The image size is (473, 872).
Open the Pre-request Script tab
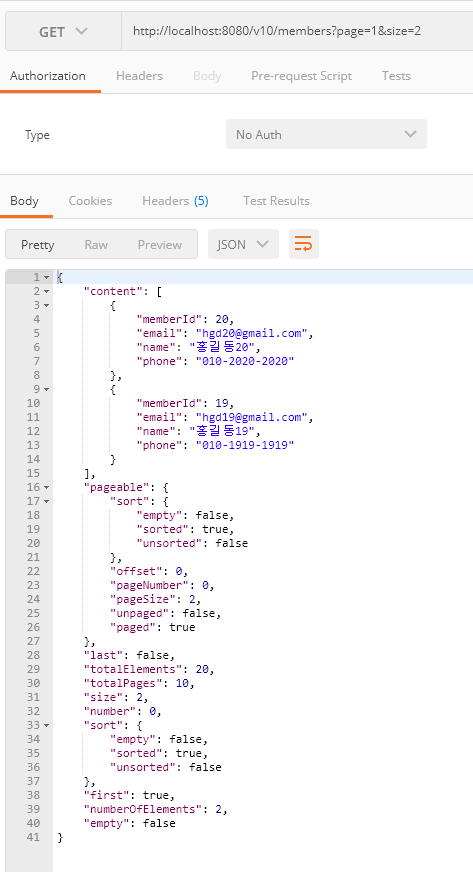[301, 76]
